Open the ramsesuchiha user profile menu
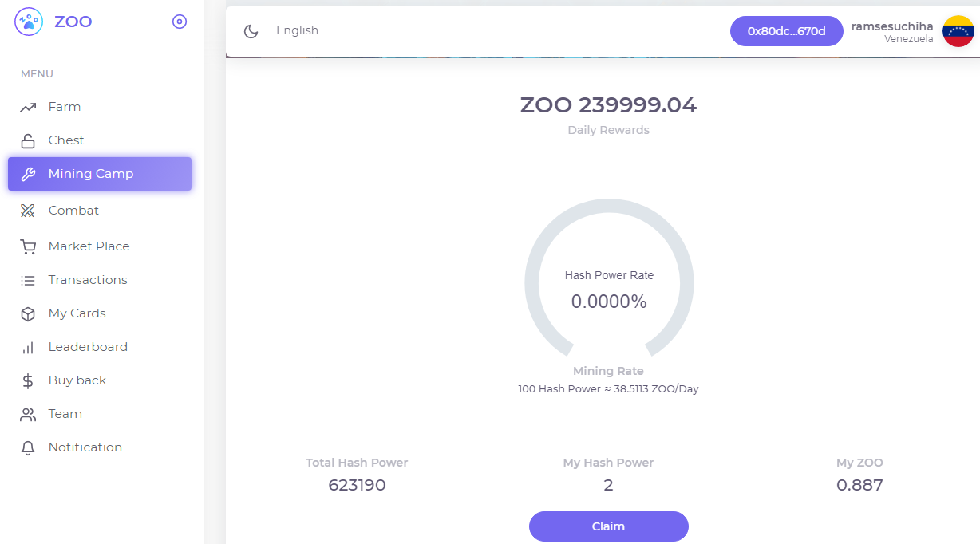The width and height of the screenshot is (980, 544). pos(892,26)
